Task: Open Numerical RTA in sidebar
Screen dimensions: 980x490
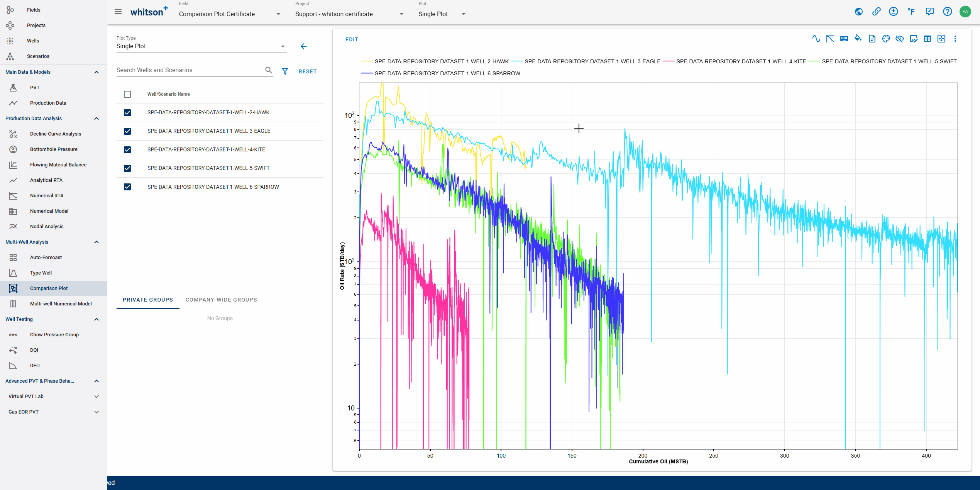Action: (x=53, y=195)
